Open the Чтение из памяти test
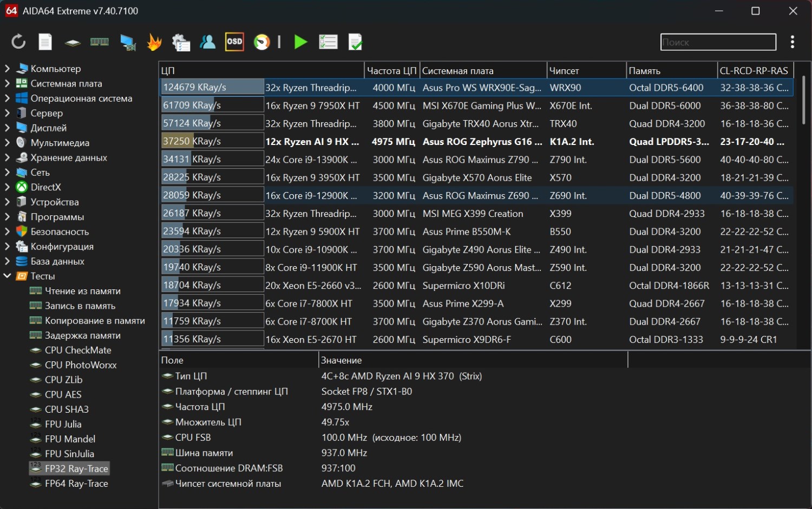The width and height of the screenshot is (812, 509). pos(82,291)
